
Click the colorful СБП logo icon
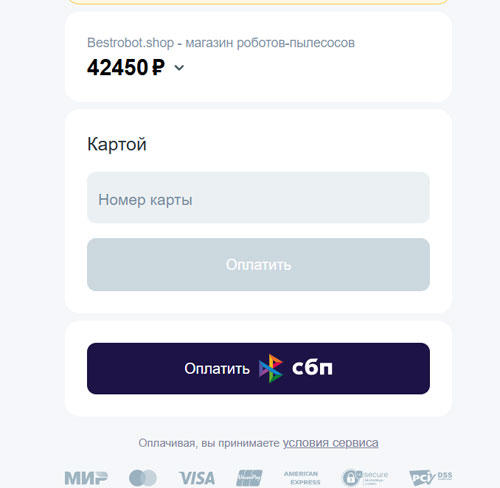tap(271, 368)
